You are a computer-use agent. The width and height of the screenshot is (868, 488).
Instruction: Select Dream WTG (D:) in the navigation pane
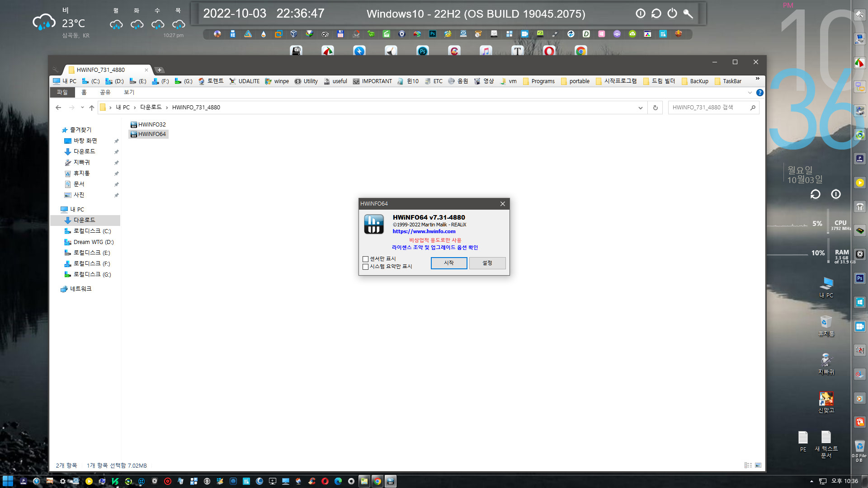[93, 242]
